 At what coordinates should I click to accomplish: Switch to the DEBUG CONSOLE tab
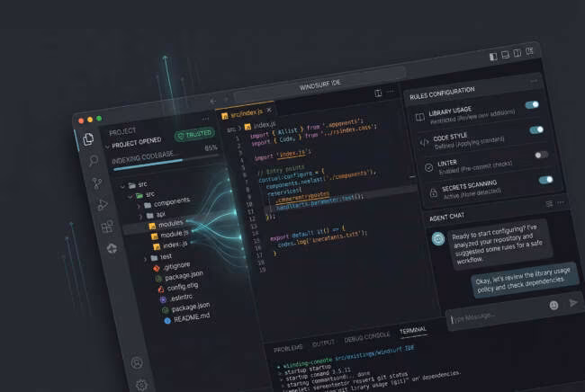(x=366, y=337)
